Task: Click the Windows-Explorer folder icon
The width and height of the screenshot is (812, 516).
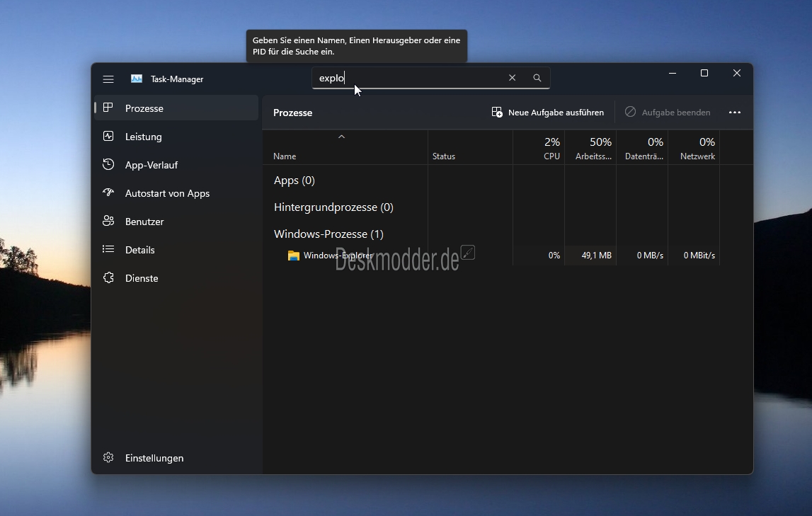Action: click(x=294, y=255)
